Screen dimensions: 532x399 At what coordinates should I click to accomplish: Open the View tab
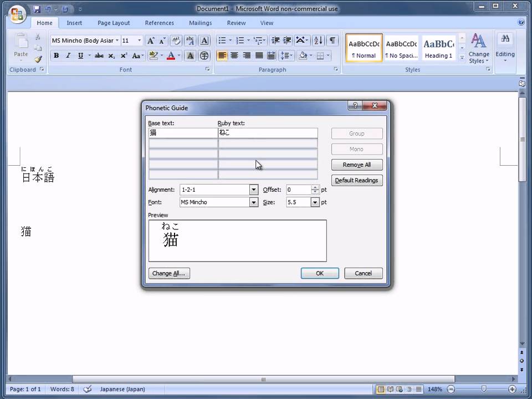(267, 23)
